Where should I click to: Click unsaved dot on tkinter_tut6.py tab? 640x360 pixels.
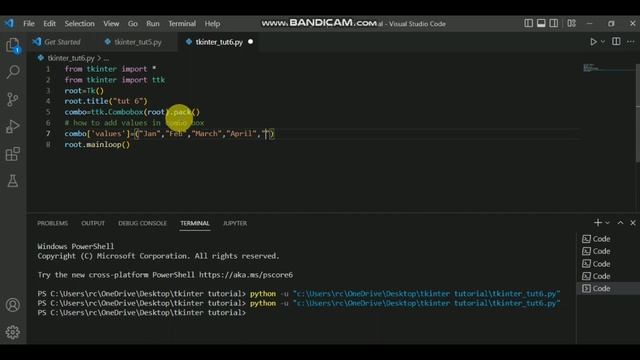tap(251, 42)
